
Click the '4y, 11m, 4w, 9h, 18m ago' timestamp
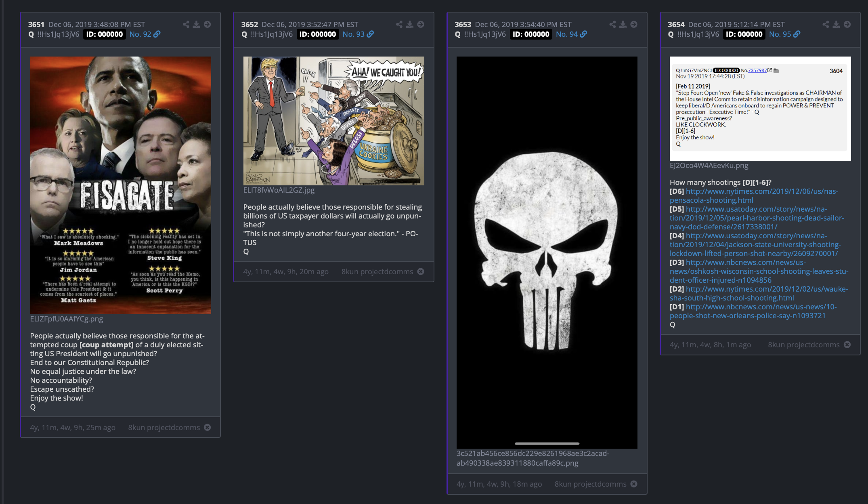point(499,484)
